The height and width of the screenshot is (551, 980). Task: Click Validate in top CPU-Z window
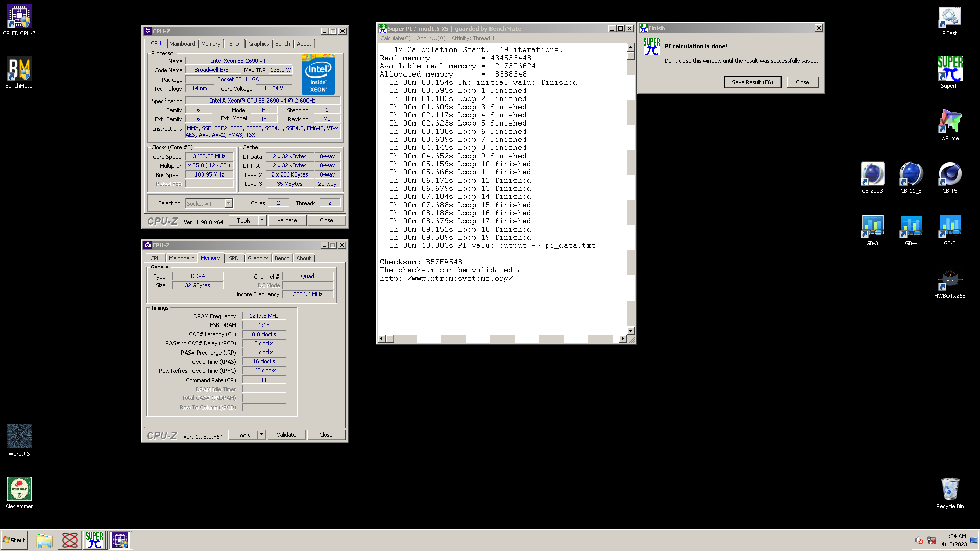tap(287, 220)
